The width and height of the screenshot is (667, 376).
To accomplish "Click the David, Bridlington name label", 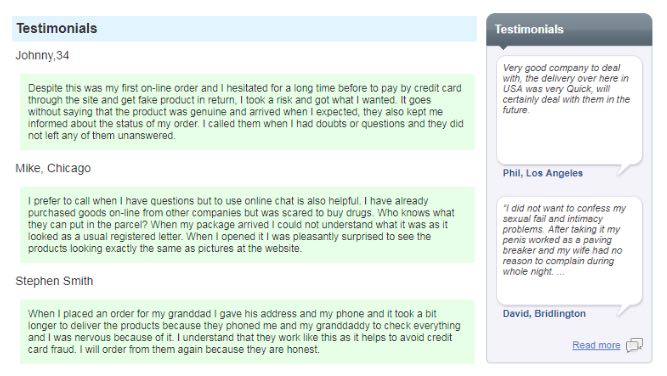I will pos(544,313).
